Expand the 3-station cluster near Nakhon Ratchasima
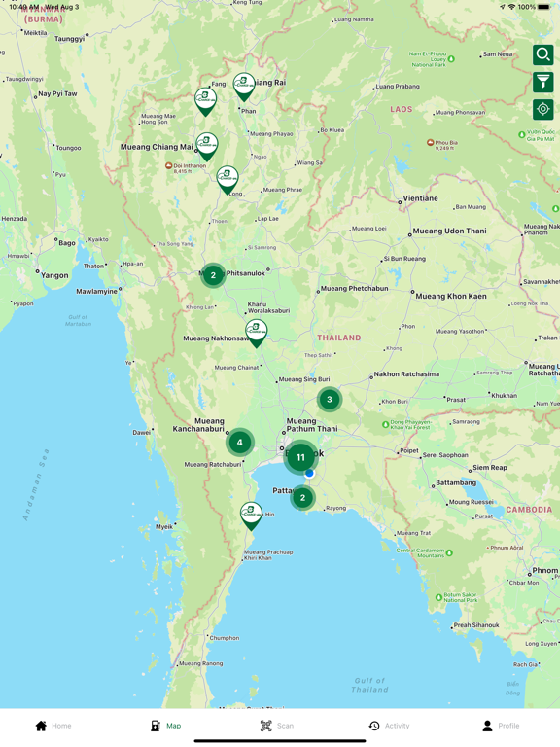 pyautogui.click(x=330, y=399)
